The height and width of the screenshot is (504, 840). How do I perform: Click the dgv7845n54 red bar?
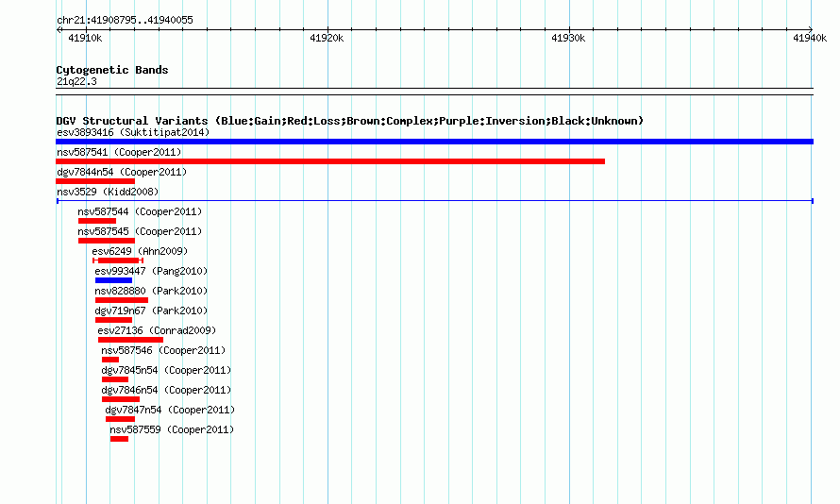click(x=115, y=379)
